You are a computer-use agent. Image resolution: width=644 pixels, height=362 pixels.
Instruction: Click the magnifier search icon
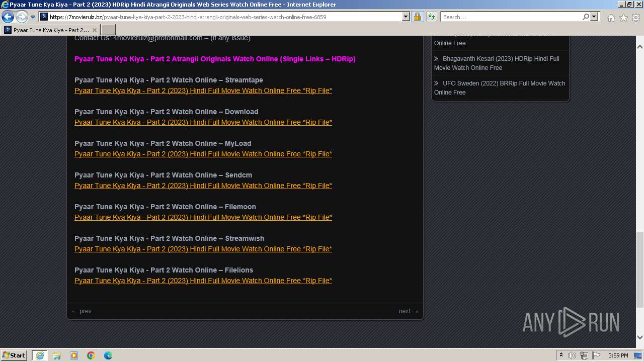pos(586,17)
